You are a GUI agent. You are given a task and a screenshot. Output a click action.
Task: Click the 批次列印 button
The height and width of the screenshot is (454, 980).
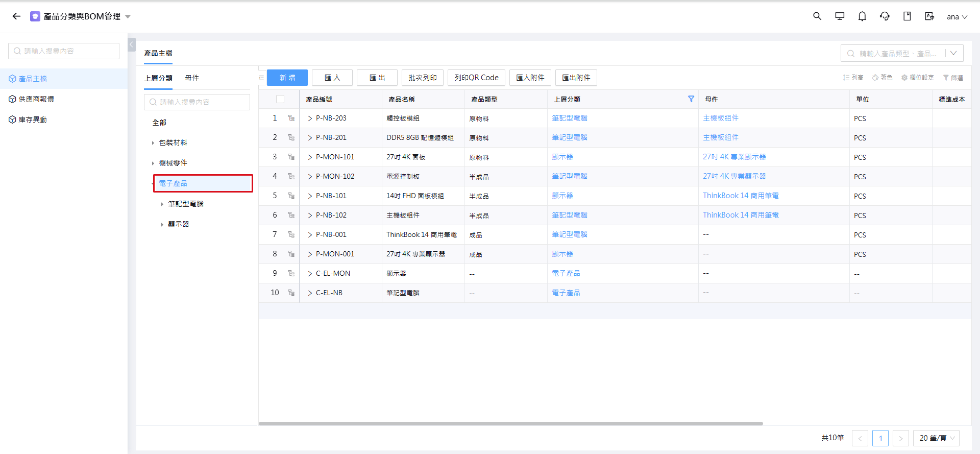click(x=423, y=78)
